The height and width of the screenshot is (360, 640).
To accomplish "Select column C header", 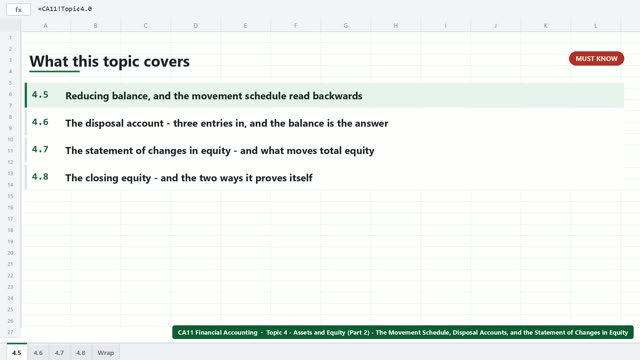I will 146,25.
